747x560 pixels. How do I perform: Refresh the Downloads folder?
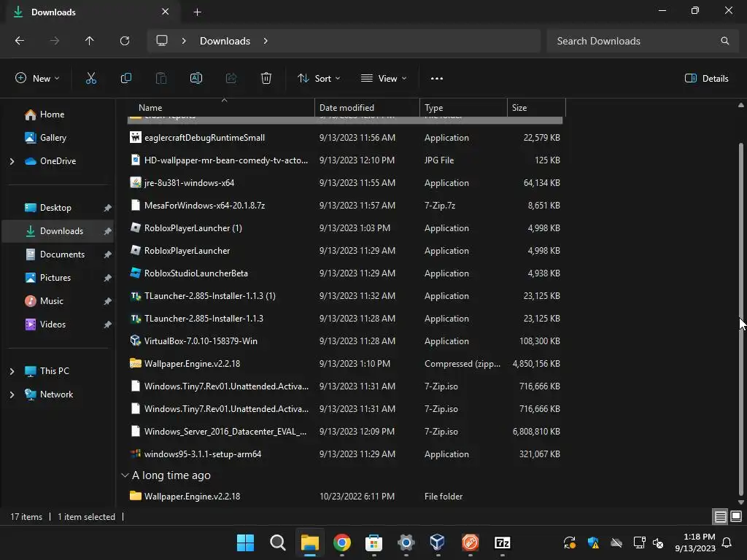pyautogui.click(x=125, y=41)
